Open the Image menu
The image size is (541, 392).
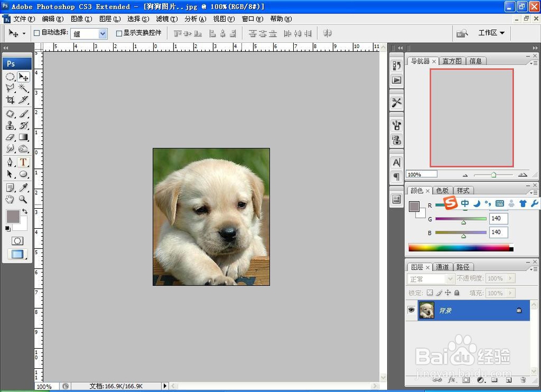point(82,18)
